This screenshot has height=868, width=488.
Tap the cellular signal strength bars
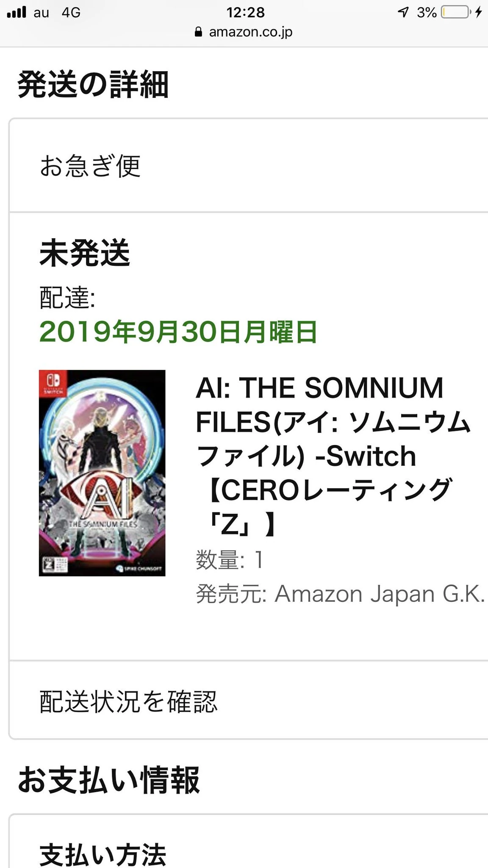pos(17,12)
